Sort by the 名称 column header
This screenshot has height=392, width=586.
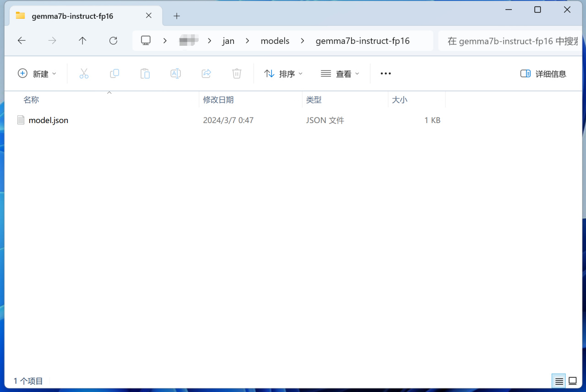pyautogui.click(x=31, y=100)
